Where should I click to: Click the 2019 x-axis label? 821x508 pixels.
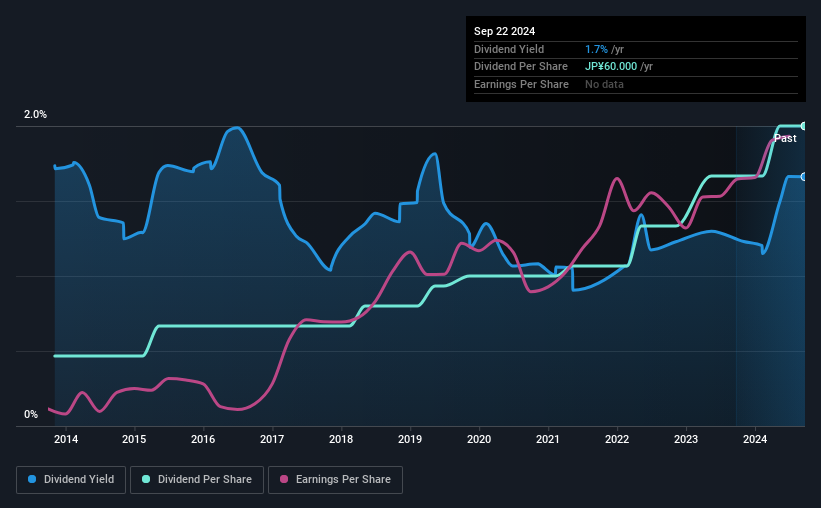(x=409, y=439)
